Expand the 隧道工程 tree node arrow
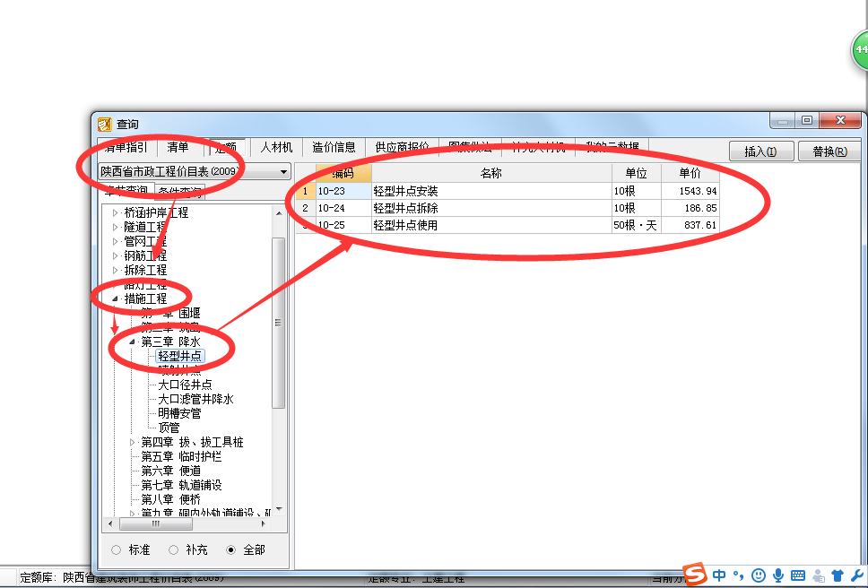This screenshot has width=868, height=588. [x=115, y=227]
